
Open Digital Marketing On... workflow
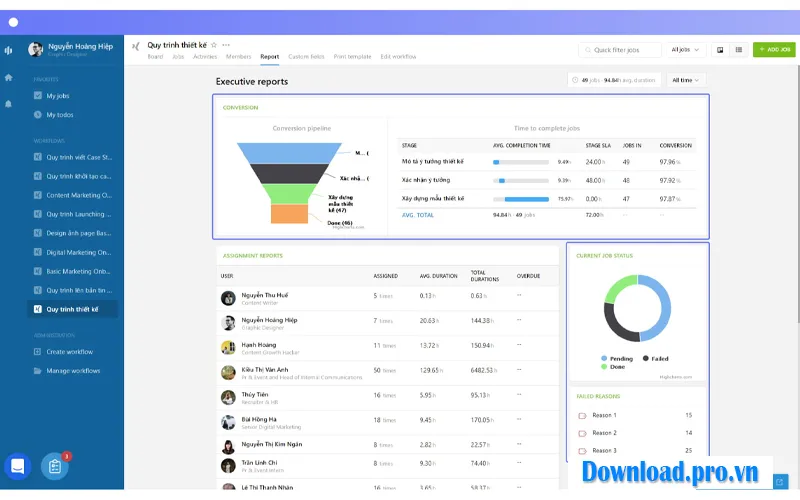72,252
